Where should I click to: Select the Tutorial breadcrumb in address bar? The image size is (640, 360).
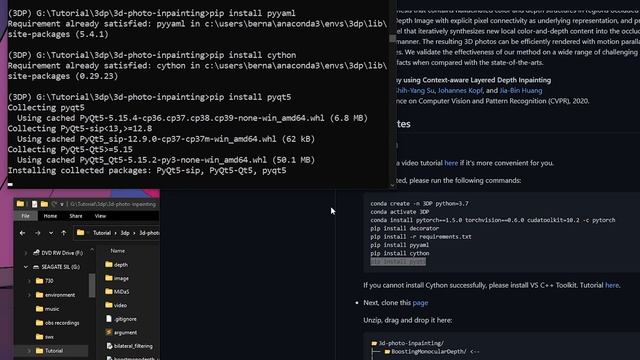tap(102, 233)
